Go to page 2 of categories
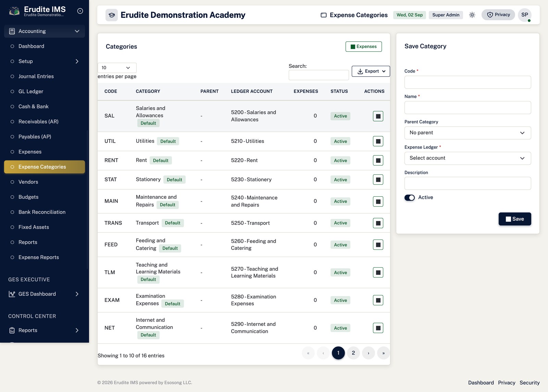The width and height of the screenshot is (548, 392). 353,353
